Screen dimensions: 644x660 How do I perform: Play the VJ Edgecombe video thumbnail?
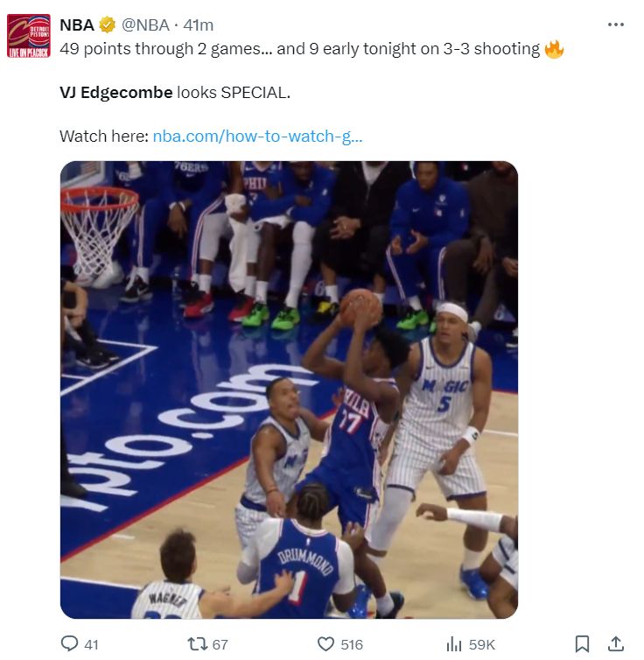(289, 390)
